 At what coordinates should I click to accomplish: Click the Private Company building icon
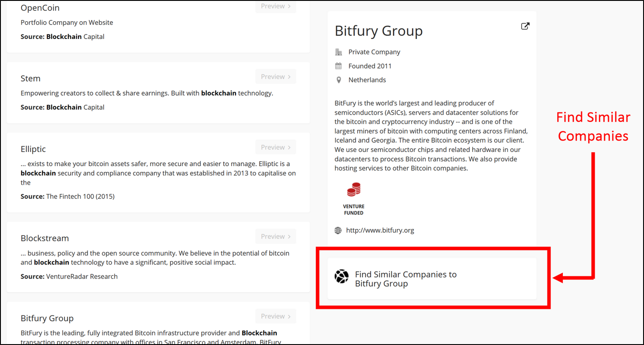pos(338,52)
